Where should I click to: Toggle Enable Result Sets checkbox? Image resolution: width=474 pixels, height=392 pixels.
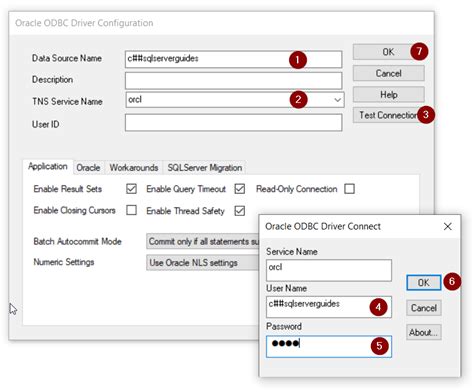click(x=131, y=189)
